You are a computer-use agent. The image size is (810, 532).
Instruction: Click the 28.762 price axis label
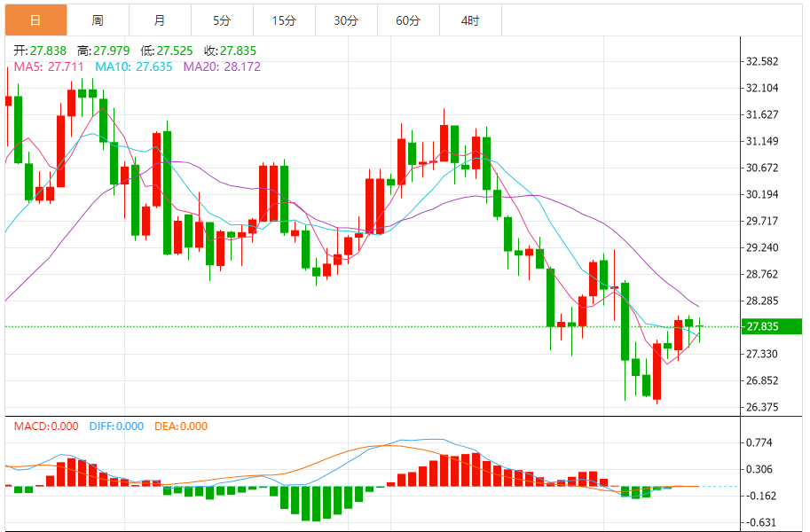(x=762, y=274)
